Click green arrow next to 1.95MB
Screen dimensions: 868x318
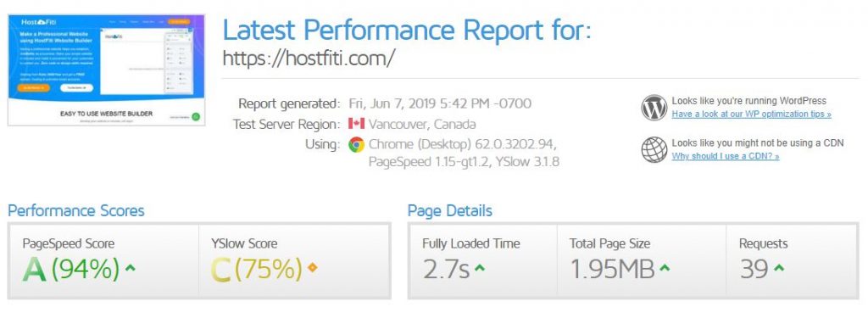tap(665, 268)
